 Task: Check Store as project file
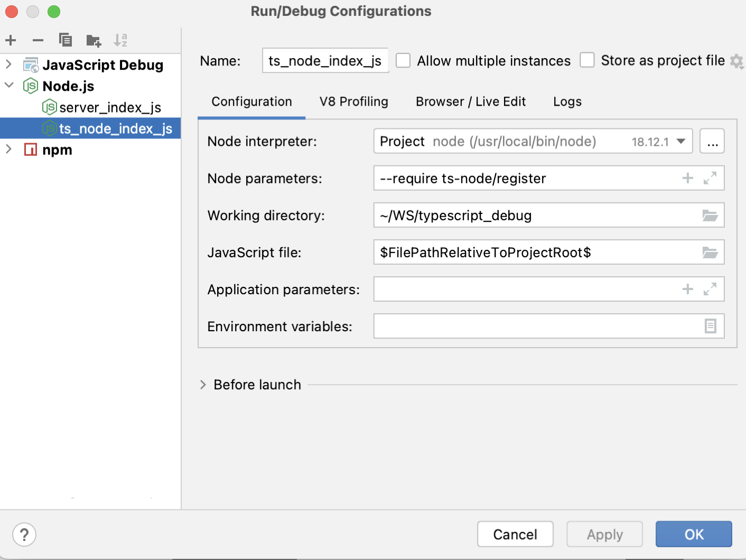[x=587, y=60]
